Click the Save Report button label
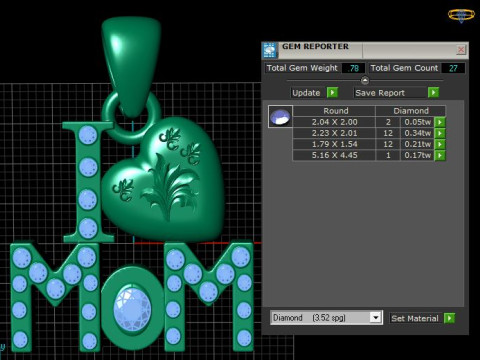This screenshot has width=480, height=360. 380,93
